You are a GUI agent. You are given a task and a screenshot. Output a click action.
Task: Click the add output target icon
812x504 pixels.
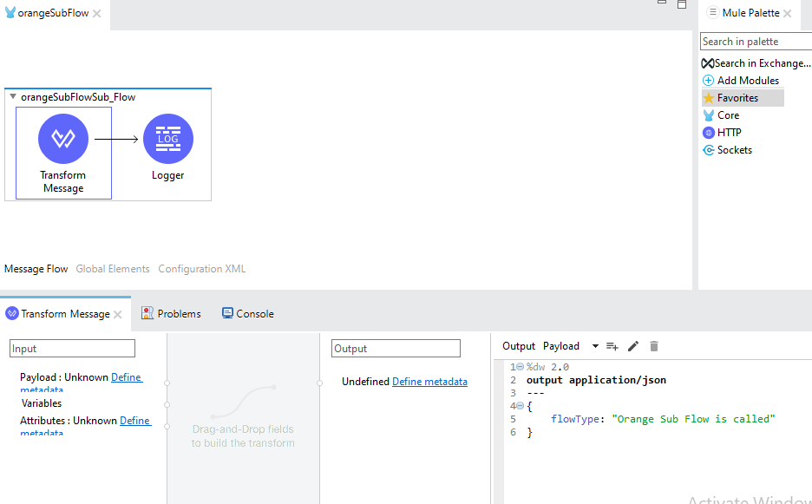[x=612, y=346]
